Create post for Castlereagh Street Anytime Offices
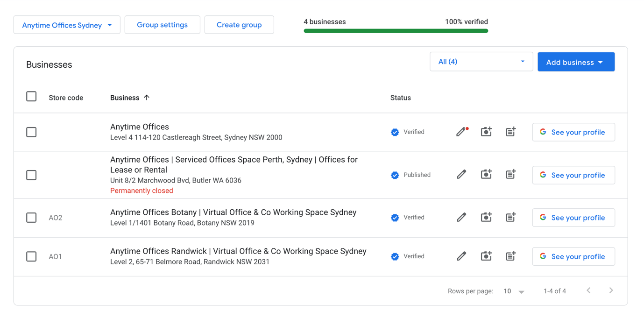Viewport: 644px width, 318px height. [x=511, y=132]
